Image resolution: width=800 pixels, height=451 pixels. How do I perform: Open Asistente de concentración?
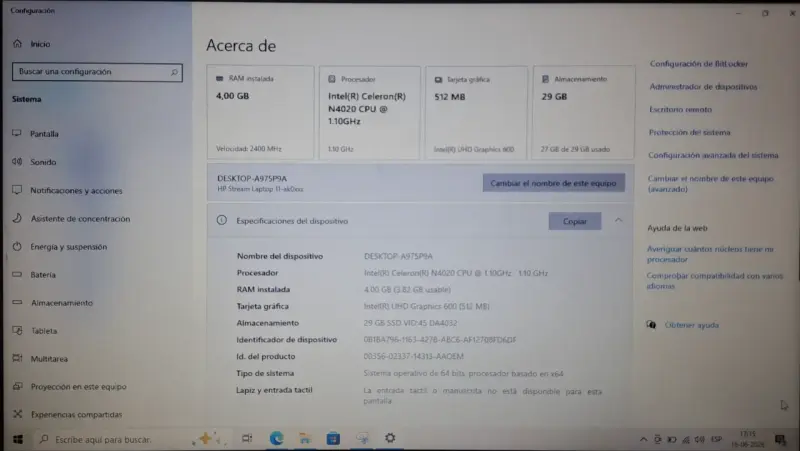[x=71, y=218]
